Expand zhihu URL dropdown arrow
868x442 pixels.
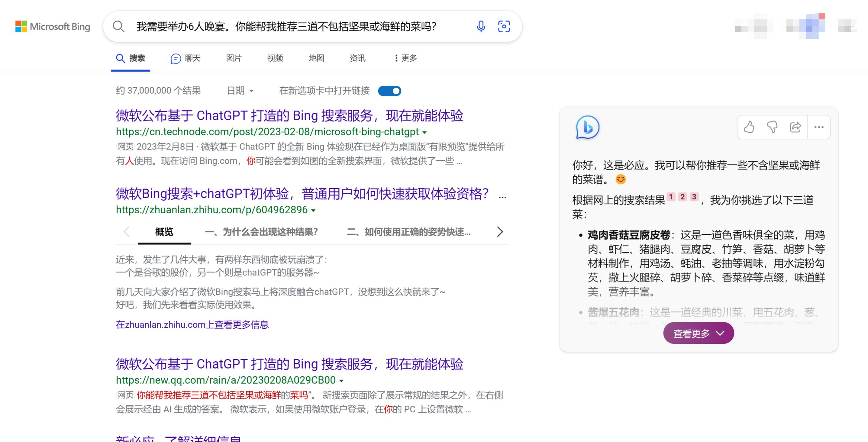click(x=313, y=210)
